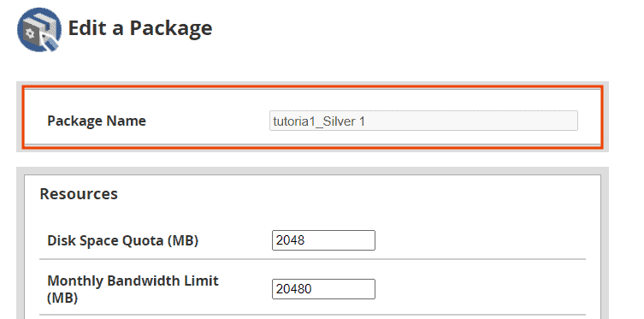This screenshot has width=644, height=319.
Task: Click the Edit a Package icon
Action: click(x=39, y=30)
